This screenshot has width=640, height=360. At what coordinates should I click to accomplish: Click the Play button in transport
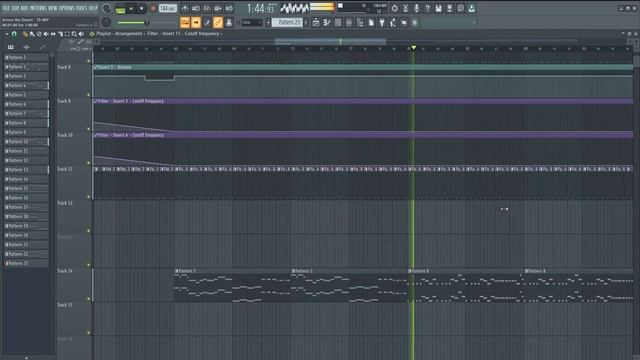[131, 8]
